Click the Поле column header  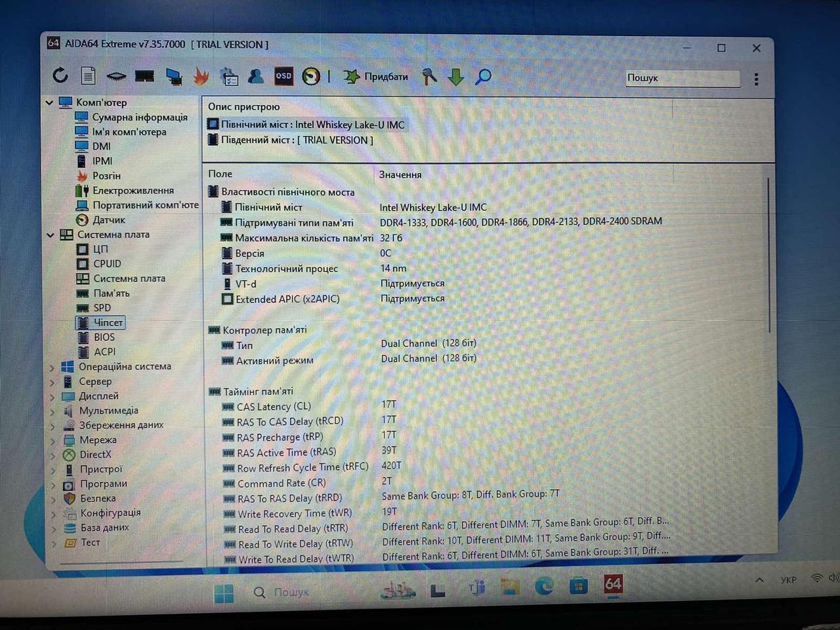pyautogui.click(x=220, y=174)
